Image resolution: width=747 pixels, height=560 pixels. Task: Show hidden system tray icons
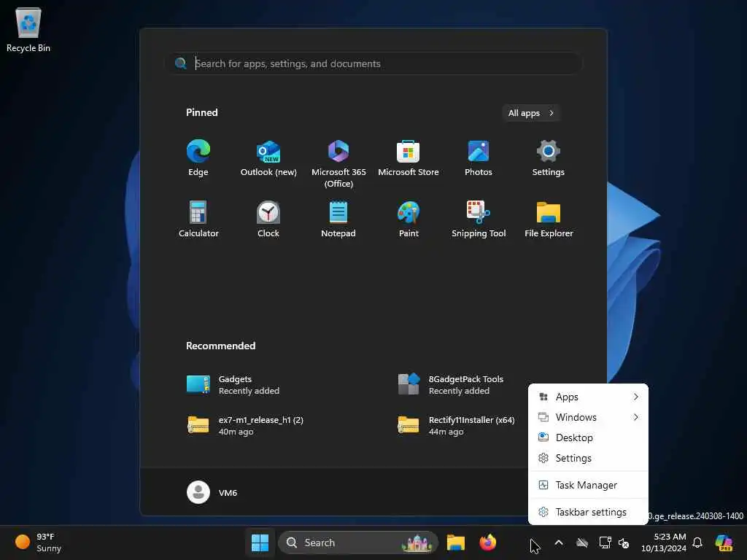click(x=559, y=542)
